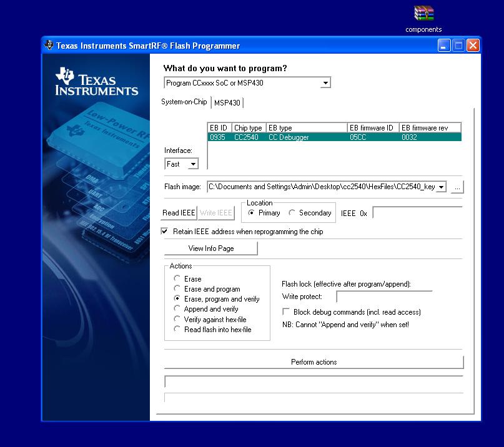Click the CC2540 chip type cell
The width and height of the screenshot is (504, 447).
point(246,137)
